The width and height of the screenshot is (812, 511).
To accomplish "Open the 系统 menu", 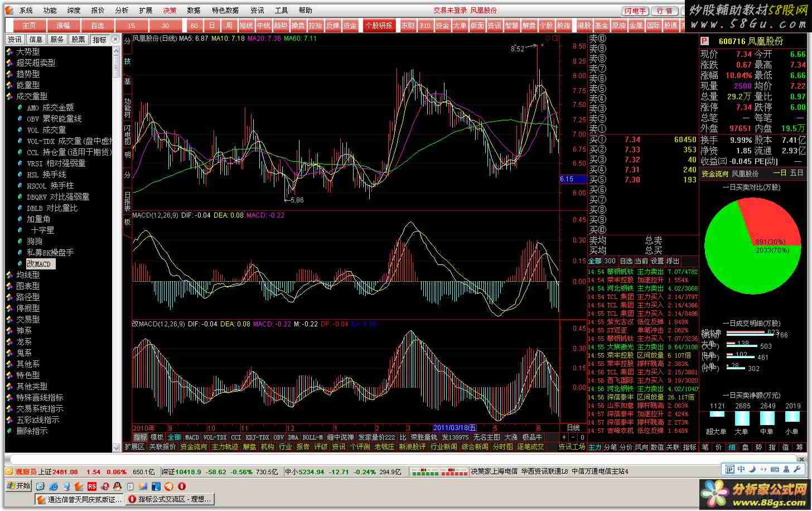I will [26, 11].
